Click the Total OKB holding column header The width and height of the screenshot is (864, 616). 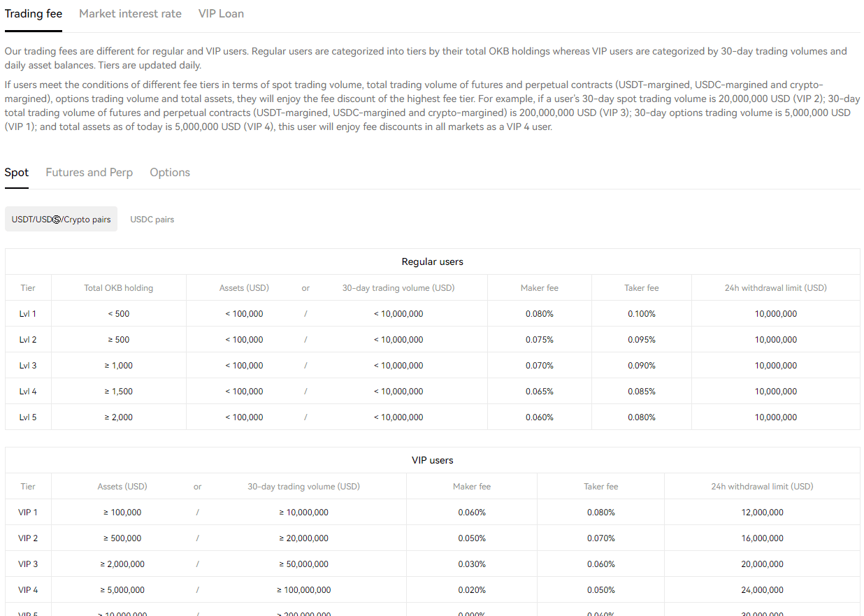click(118, 288)
